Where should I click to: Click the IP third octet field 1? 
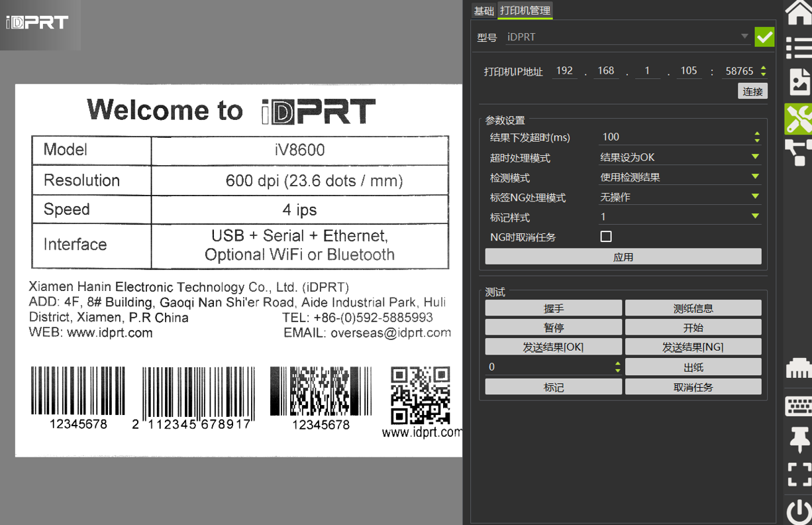coord(647,71)
